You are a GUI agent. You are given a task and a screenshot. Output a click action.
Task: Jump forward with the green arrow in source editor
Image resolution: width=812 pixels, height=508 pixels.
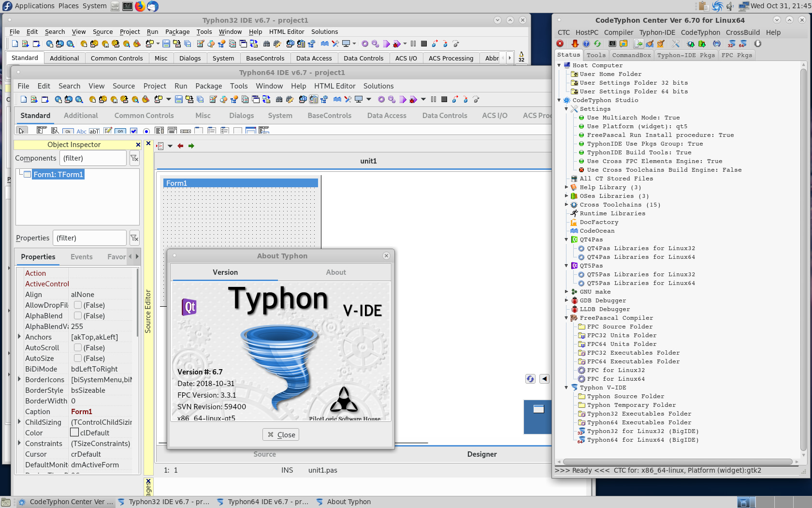pyautogui.click(x=191, y=146)
